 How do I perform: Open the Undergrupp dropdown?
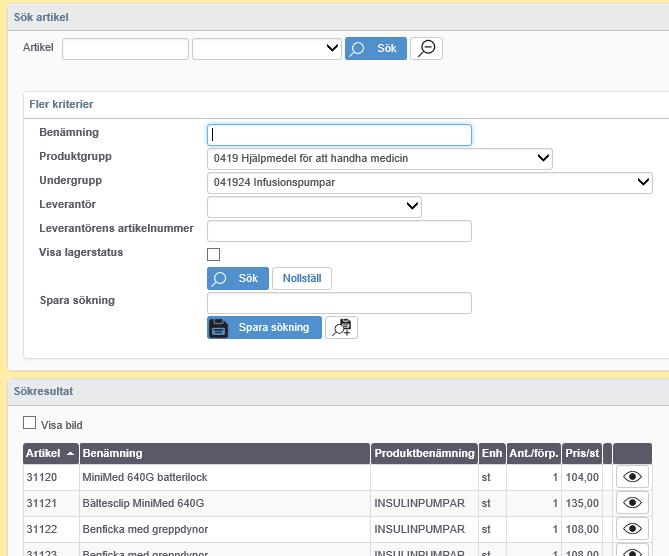[x=430, y=182]
